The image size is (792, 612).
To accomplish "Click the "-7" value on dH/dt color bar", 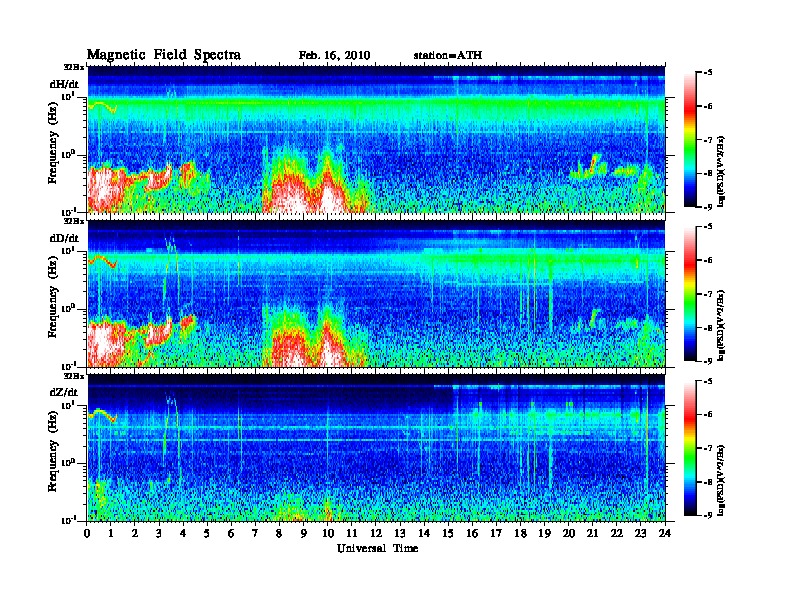I will [x=708, y=140].
